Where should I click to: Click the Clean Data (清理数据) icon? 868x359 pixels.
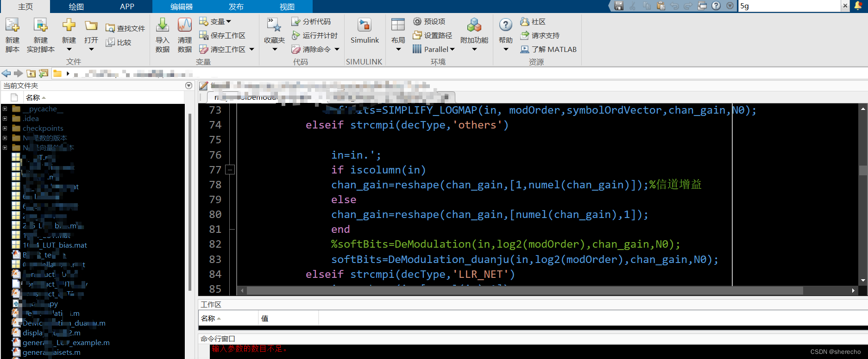click(x=185, y=25)
